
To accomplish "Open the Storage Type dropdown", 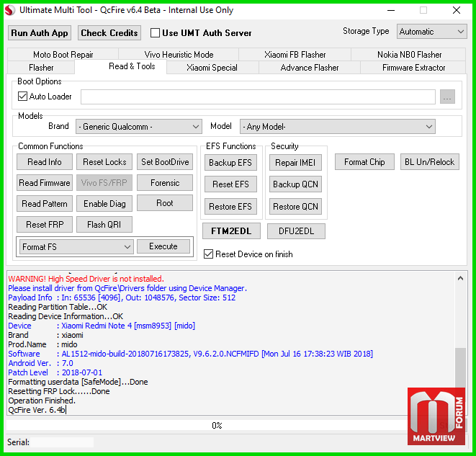I will [x=431, y=32].
